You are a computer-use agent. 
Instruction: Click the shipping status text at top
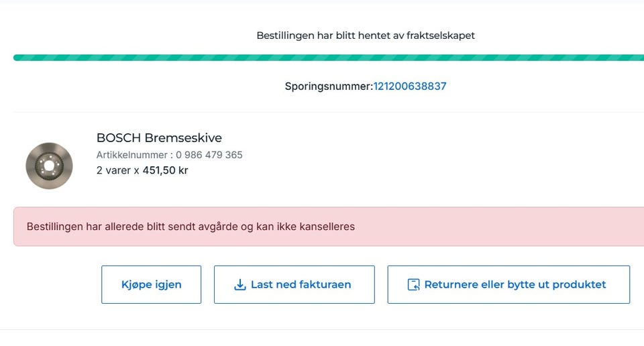(x=366, y=36)
